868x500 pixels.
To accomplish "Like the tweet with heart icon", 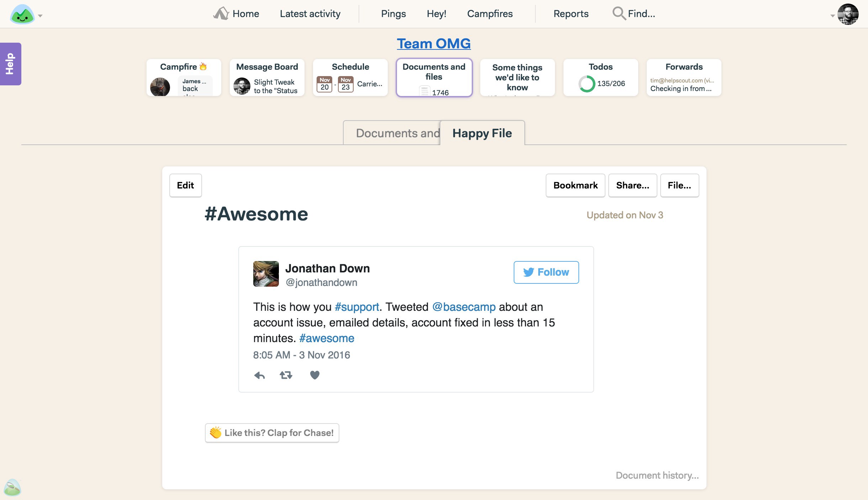I will point(314,375).
